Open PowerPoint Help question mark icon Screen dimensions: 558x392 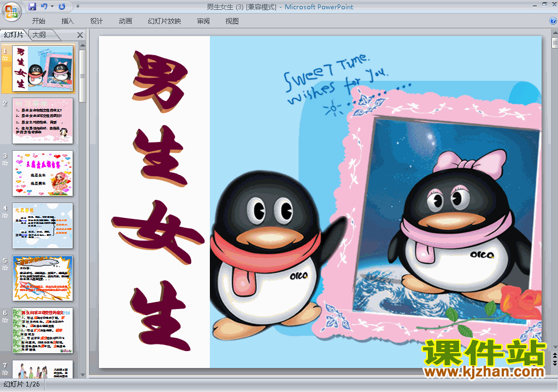click(553, 21)
